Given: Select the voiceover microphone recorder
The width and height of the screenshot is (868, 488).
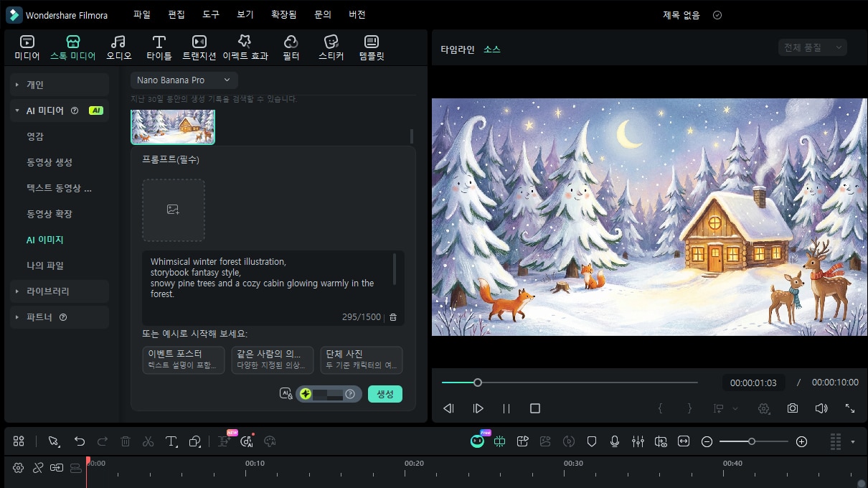Looking at the screenshot, I should click(615, 441).
